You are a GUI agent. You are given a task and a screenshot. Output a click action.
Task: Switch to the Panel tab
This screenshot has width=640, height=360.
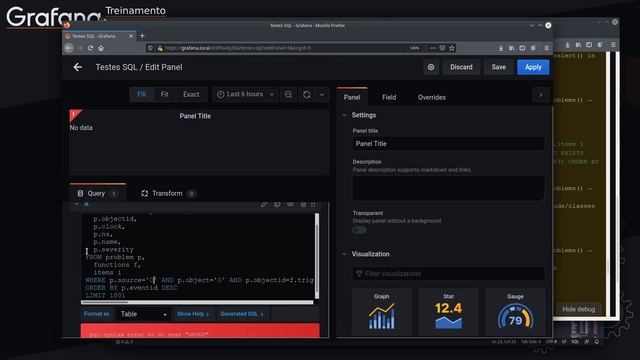[x=352, y=97]
